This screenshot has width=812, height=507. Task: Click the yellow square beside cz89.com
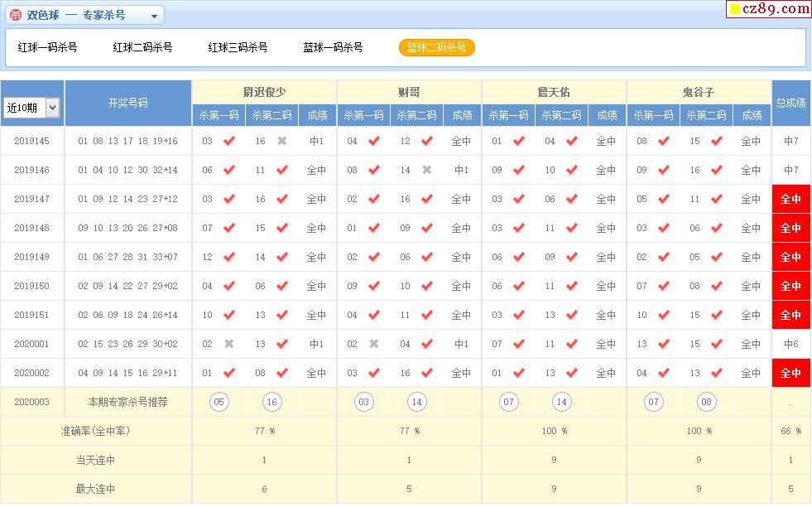pos(734,10)
